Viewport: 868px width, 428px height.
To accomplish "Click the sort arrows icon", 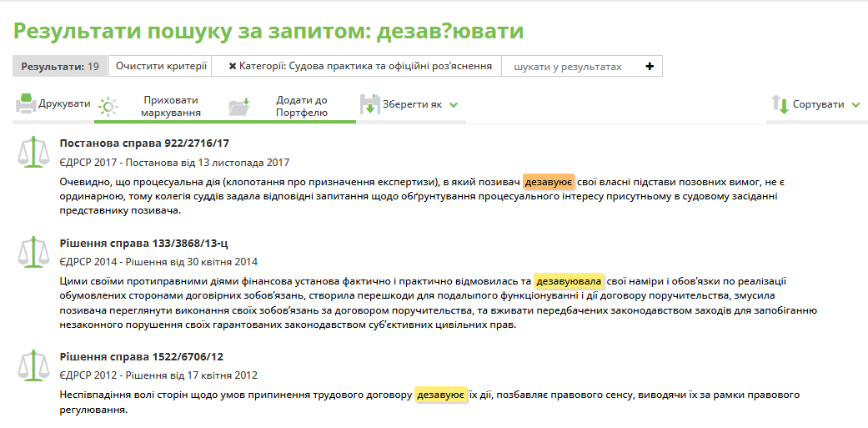I will pyautogui.click(x=780, y=105).
